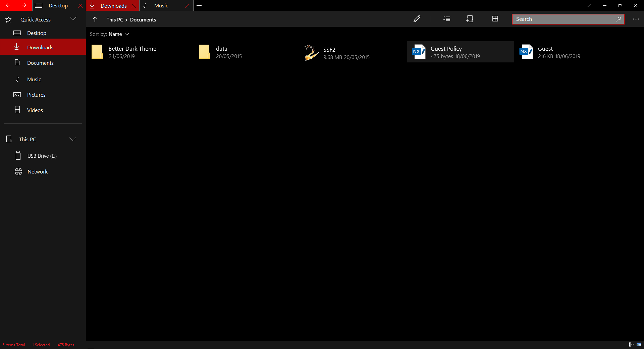This screenshot has height=349, width=644.
Task: Select the rename pencil icon
Action: pyautogui.click(x=417, y=19)
